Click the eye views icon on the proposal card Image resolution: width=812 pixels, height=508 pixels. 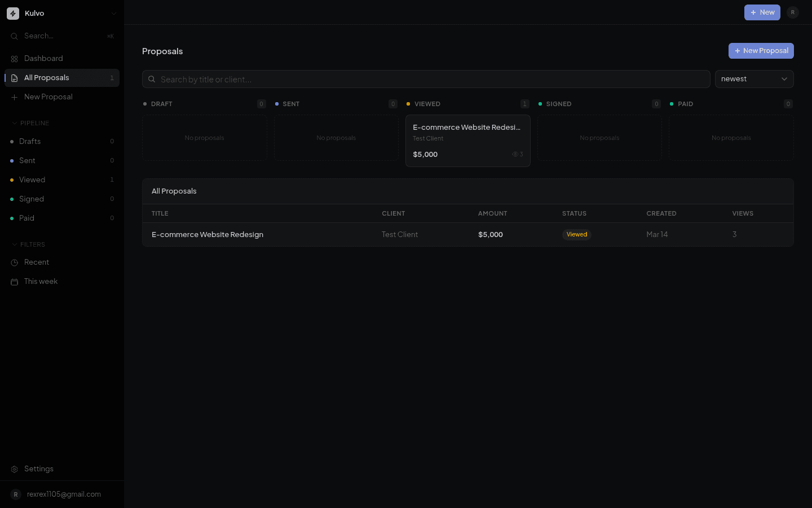[514, 154]
